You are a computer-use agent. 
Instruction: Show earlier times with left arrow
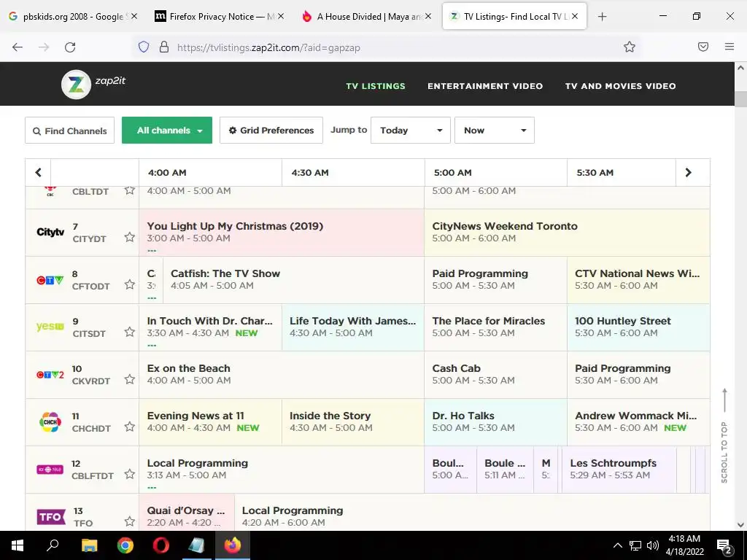tap(38, 172)
